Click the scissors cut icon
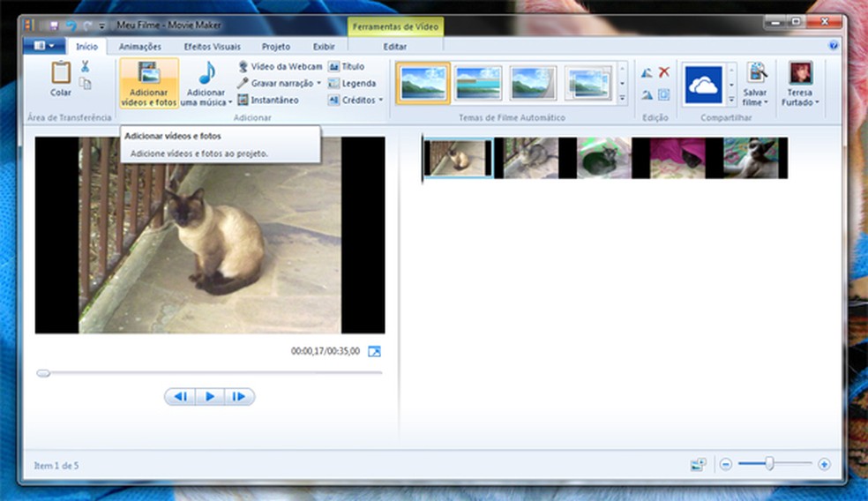The height and width of the screenshot is (501, 868). pos(86,66)
